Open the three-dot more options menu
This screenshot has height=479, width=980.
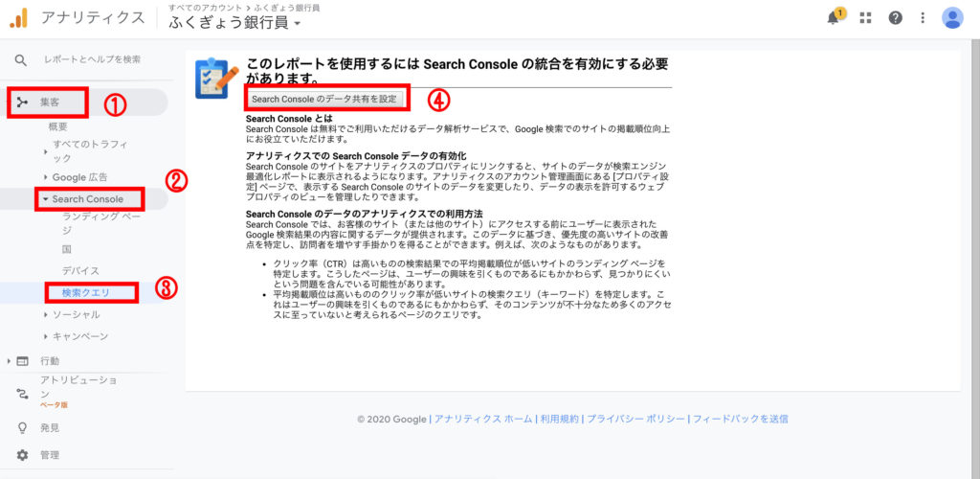[924, 17]
